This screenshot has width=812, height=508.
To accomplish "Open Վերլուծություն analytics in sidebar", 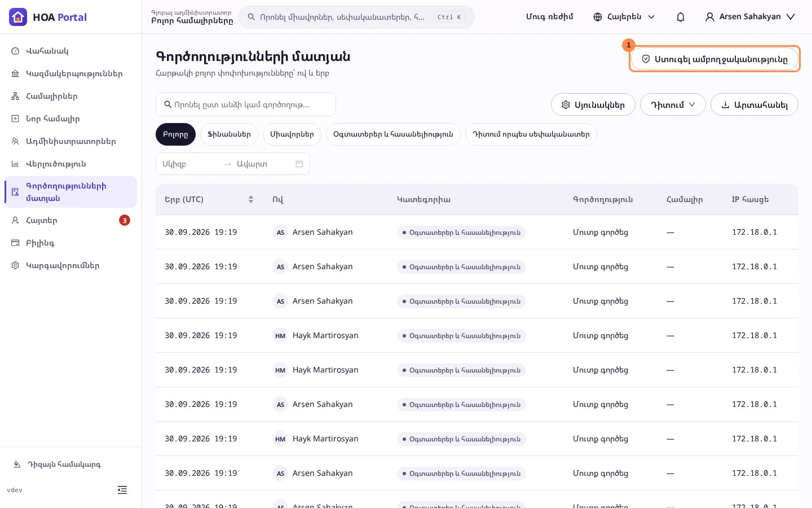I will click(x=71, y=164).
